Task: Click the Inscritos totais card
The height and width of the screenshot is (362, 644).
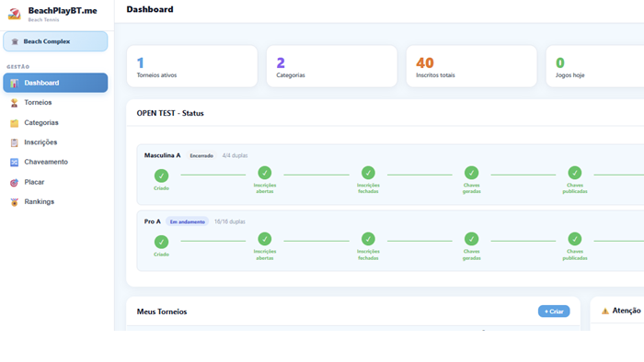Action: click(471, 66)
